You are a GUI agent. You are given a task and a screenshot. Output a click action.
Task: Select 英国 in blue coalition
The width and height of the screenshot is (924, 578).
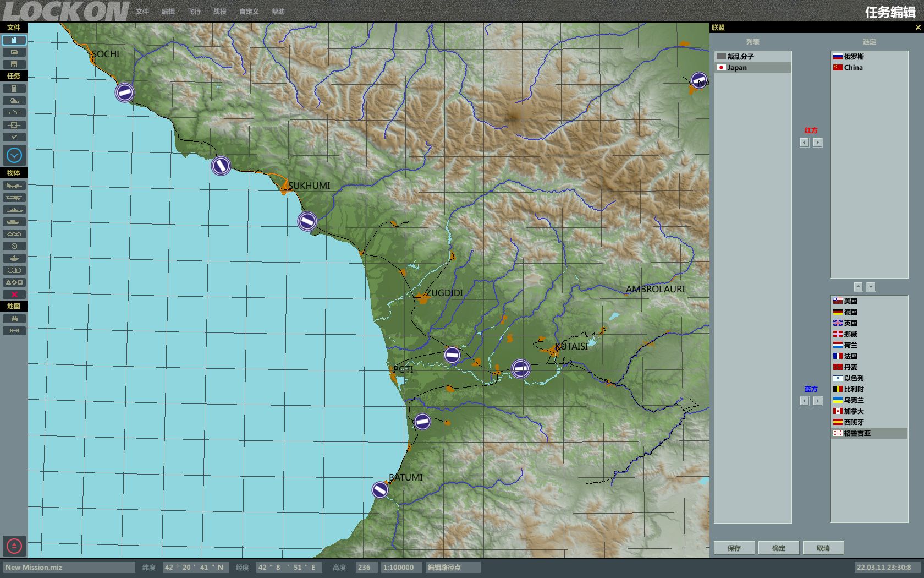point(870,323)
